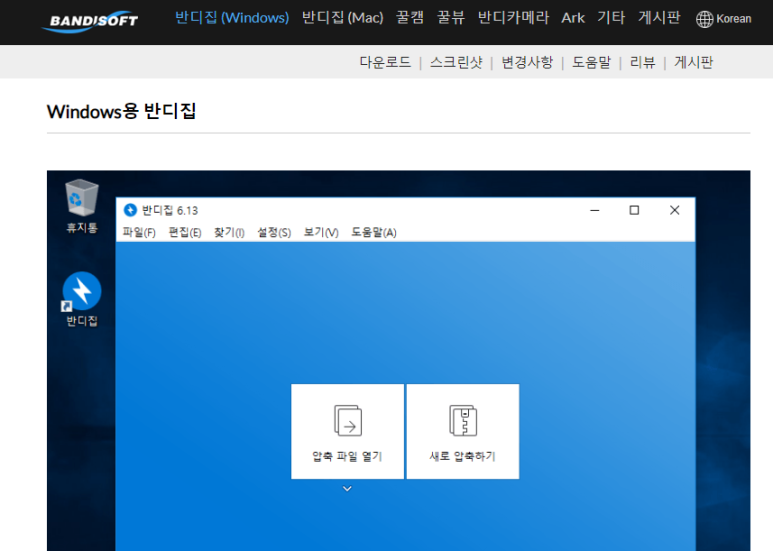The height and width of the screenshot is (551, 773).
Task: Click the 압축 파일 열기 tile
Action: click(347, 431)
